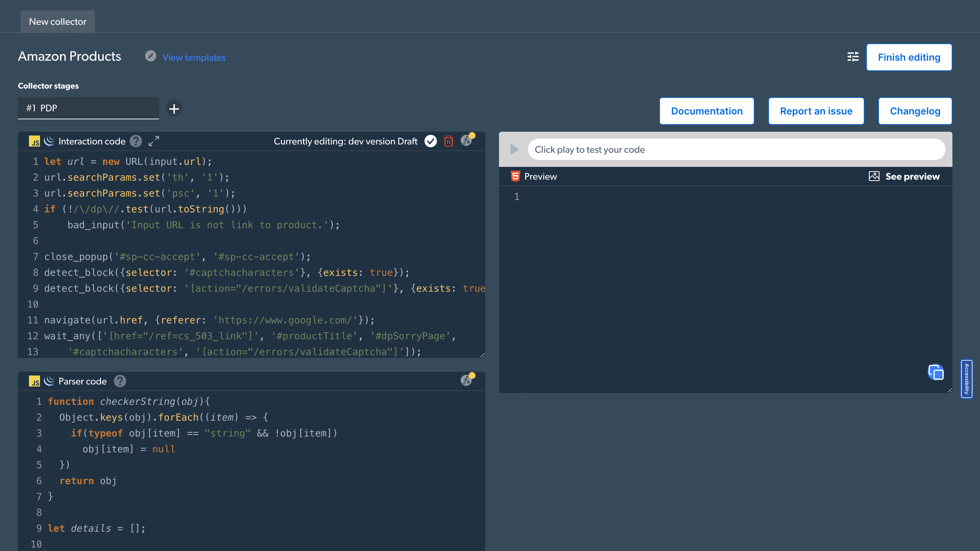Approve the dev version draft with the checkmark
980x551 pixels.
430,141
